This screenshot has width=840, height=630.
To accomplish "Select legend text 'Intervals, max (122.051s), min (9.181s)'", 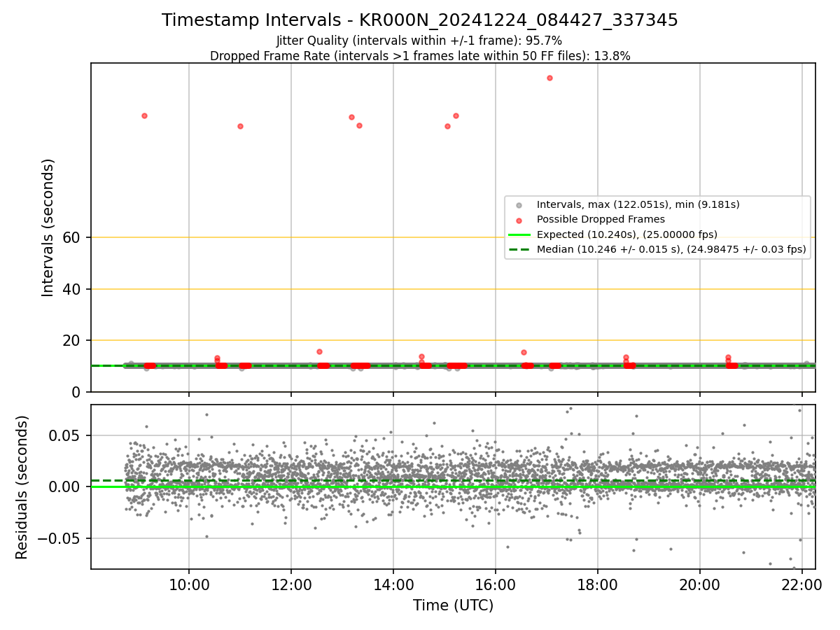I will pos(638,205).
